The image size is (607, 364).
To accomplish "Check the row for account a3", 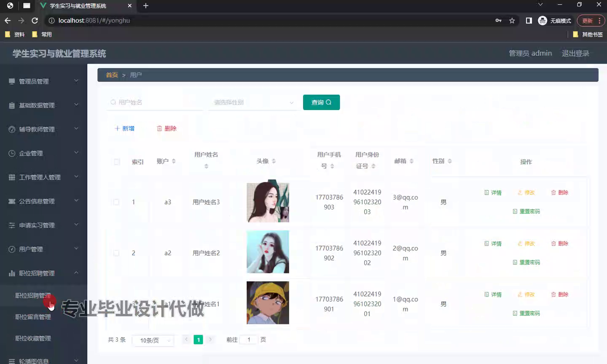I will pyautogui.click(x=116, y=202).
